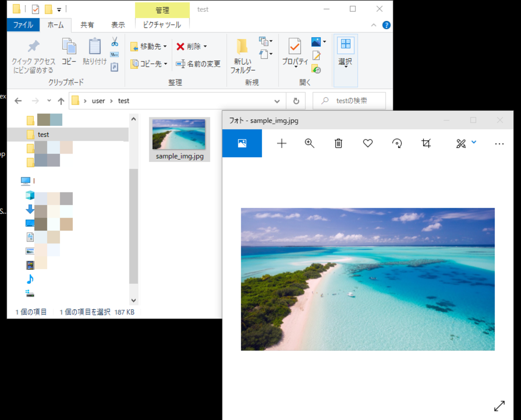Toggle fullscreen with the expand arrows icon
The width and height of the screenshot is (521, 420).
pyautogui.click(x=499, y=406)
